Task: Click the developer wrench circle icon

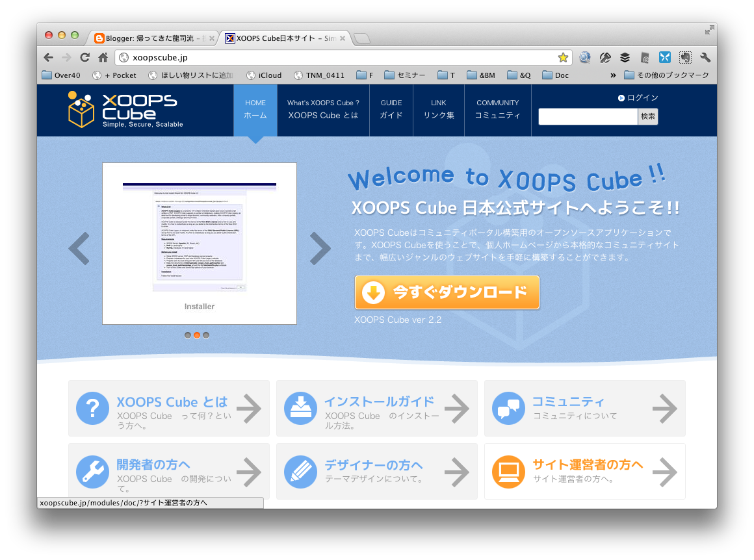Action: (93, 472)
